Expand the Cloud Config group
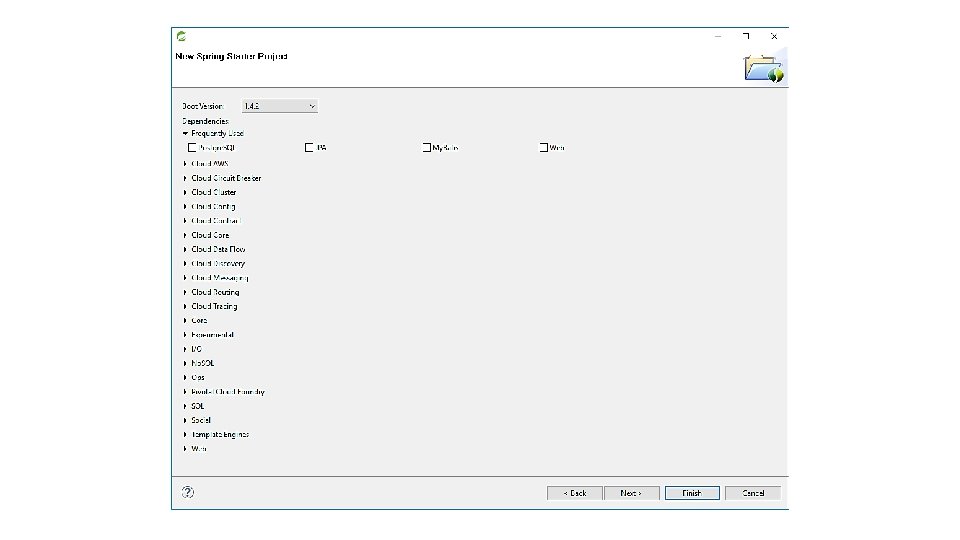This screenshot has height=540, width=960. click(x=185, y=207)
